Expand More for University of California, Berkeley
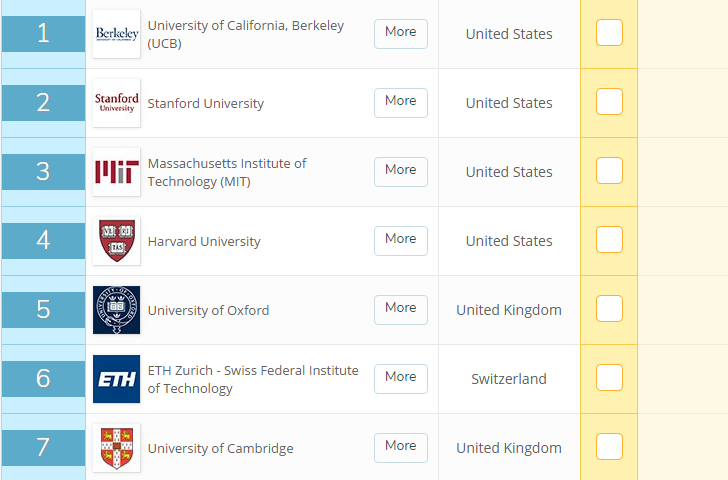728x480 pixels. pos(400,33)
